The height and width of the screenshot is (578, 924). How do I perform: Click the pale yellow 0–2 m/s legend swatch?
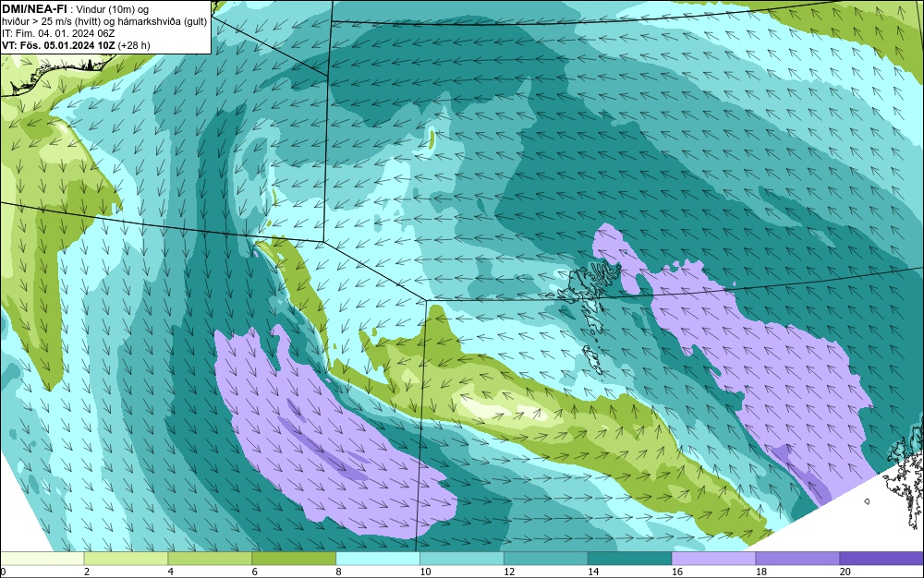(x=43, y=558)
